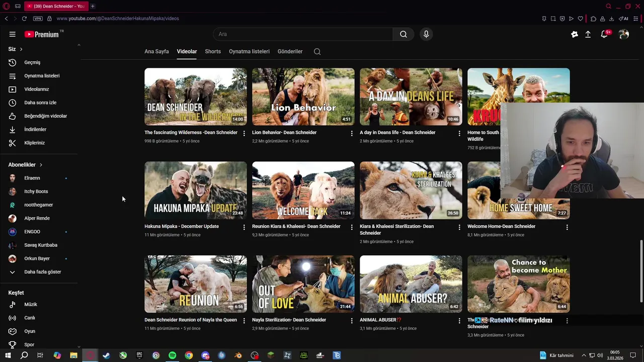Play the Welcome Back reunion thumbnail
The width and height of the screenshot is (644, 362).
pyautogui.click(x=303, y=190)
